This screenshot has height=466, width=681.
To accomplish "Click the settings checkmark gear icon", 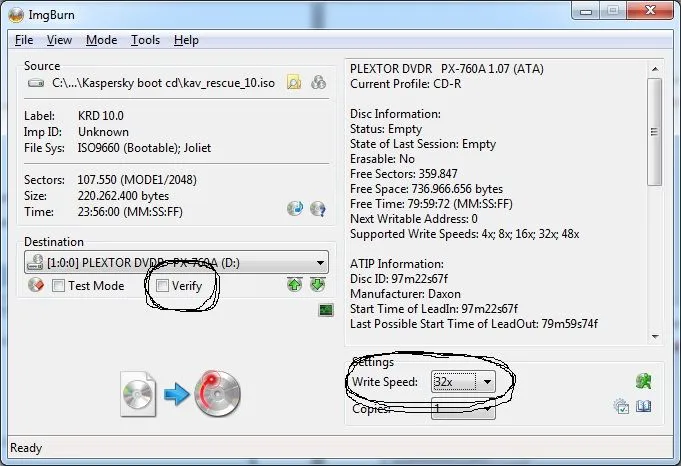I will point(621,407).
